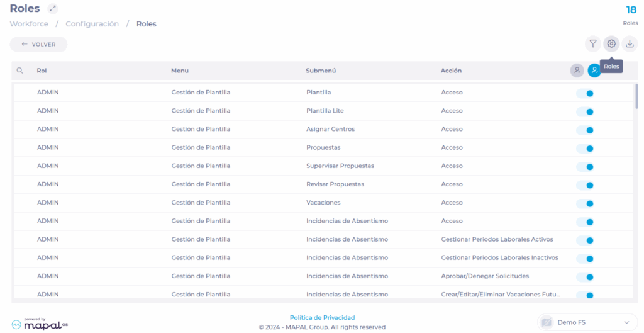Viewport: 644px width, 333px height.
Task: Click the expand fullscreen icon beside Roles title
Action: pos(53,9)
